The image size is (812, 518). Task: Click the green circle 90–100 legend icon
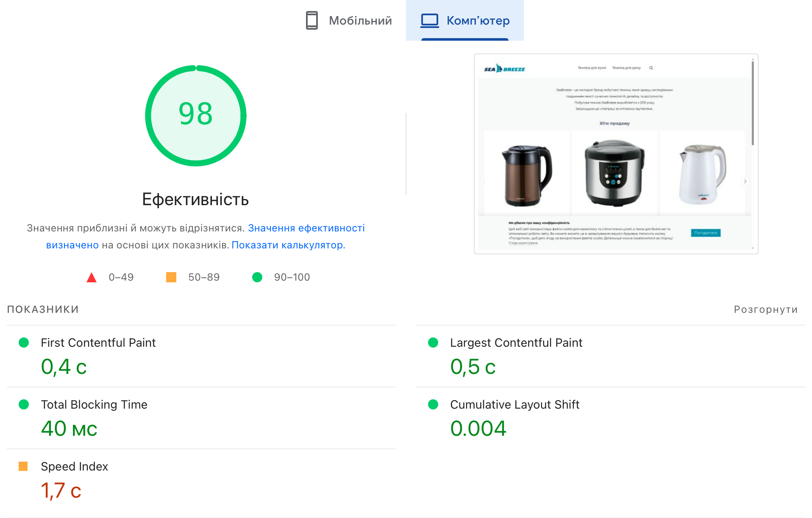coord(257,277)
